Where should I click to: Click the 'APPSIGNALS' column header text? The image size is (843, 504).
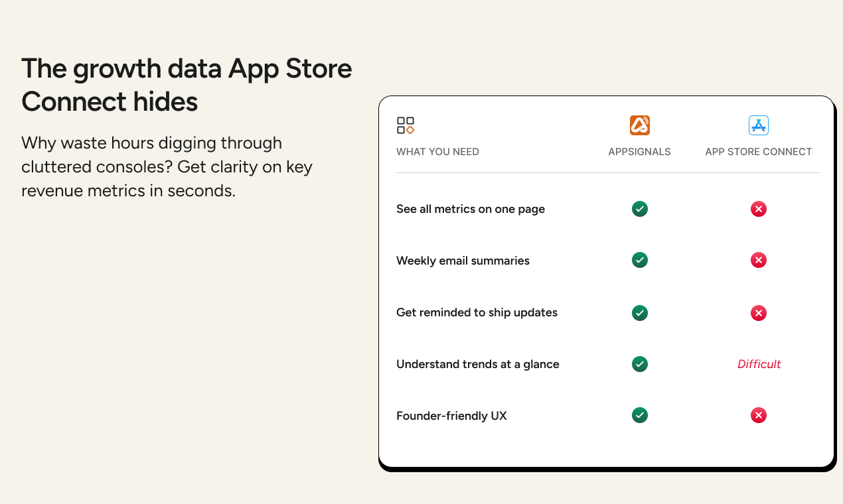(x=639, y=152)
